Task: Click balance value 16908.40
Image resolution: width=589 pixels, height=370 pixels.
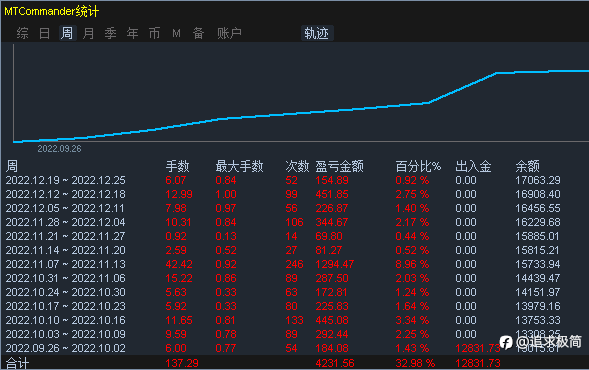Action: tap(538, 194)
